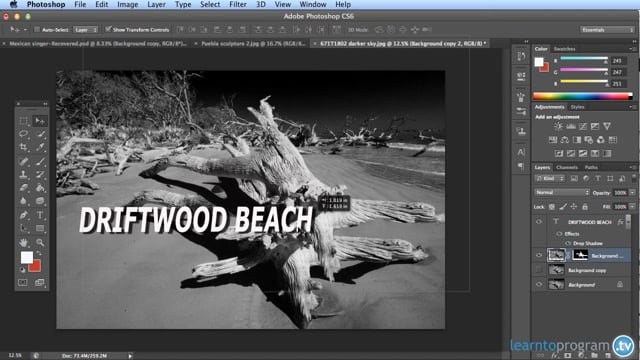
Task: Switch to the Styles tab
Action: [x=578, y=107]
